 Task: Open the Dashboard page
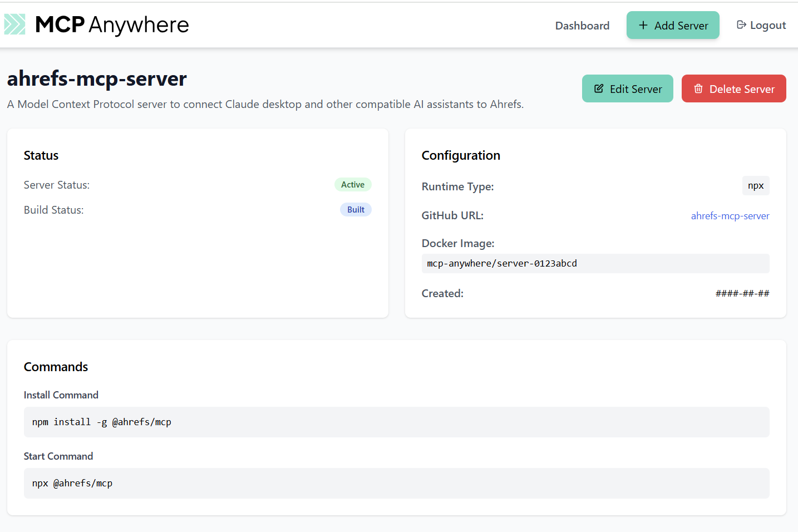pos(582,26)
